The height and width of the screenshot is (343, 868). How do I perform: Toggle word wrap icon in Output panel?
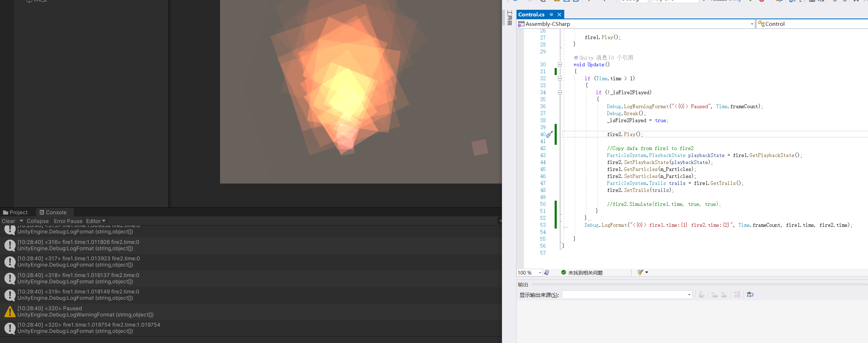(750, 295)
